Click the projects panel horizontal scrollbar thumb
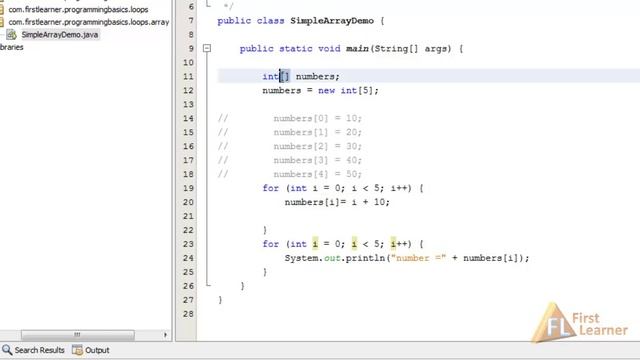 78,335
